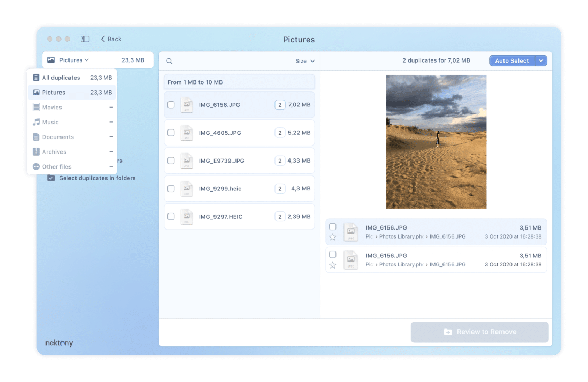Check the IMG_6156.JPG checkbox in file list
The width and height of the screenshot is (588, 382).
point(171,105)
